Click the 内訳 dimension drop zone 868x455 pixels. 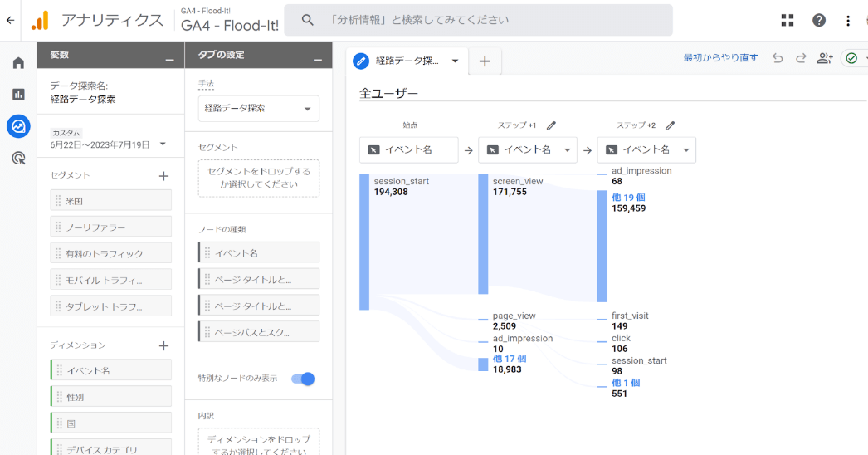tap(259, 442)
